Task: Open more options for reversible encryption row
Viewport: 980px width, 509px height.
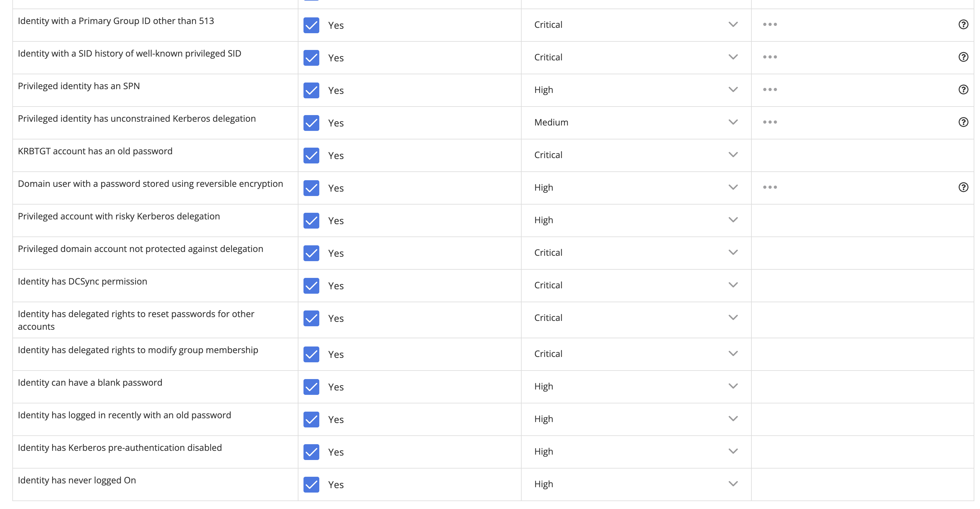Action: 770,187
